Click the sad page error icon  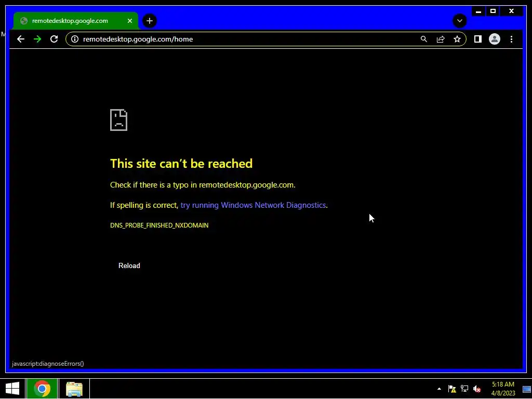coord(119,120)
